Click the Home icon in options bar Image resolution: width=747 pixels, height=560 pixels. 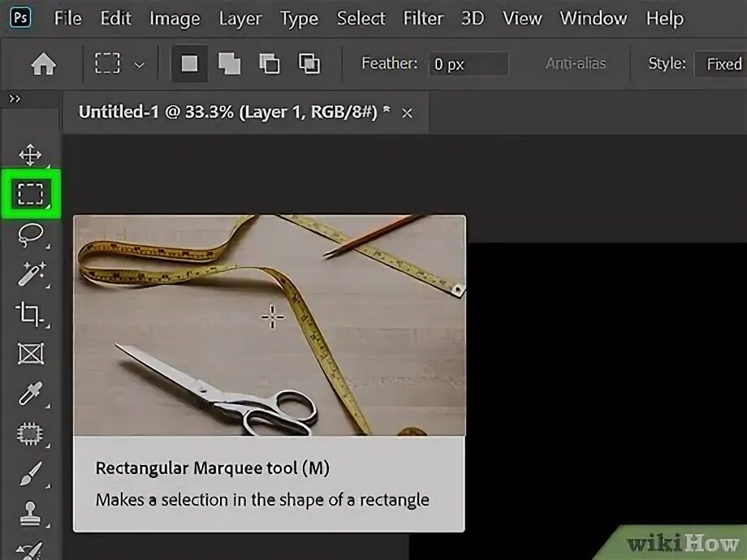[43, 64]
